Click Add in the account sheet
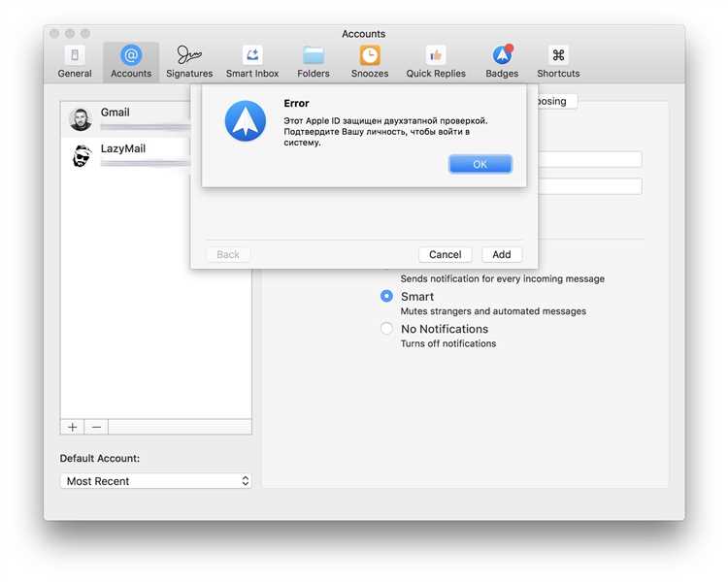728x582 pixels. 502,254
